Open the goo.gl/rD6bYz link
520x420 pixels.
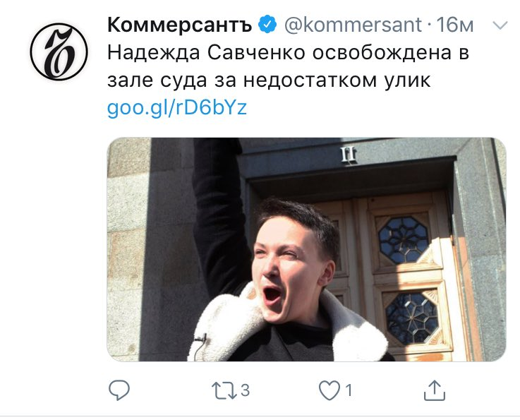point(177,107)
